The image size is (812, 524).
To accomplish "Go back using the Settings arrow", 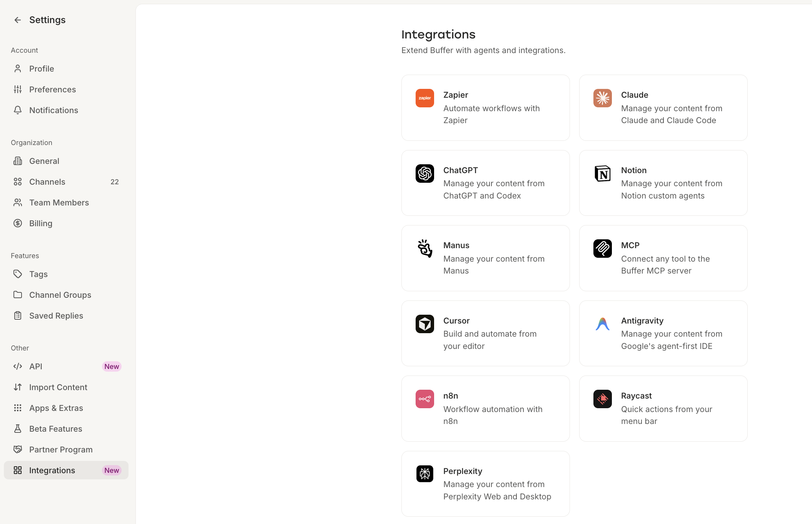I will (x=18, y=20).
